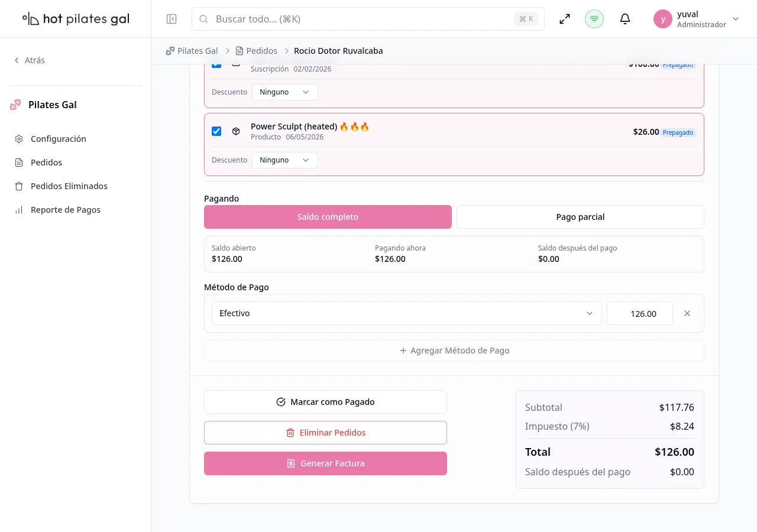Click the Pedidos breadcrumb document icon

pyautogui.click(x=240, y=51)
